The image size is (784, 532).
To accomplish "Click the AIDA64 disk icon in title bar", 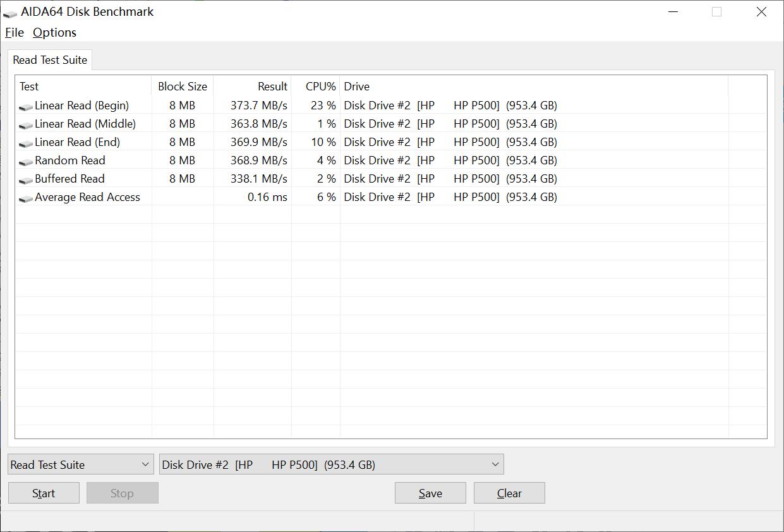I will 10,13.
